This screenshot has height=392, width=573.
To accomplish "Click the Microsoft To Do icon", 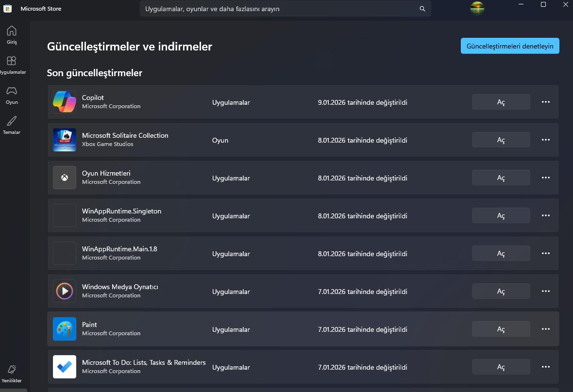I will [x=65, y=367].
